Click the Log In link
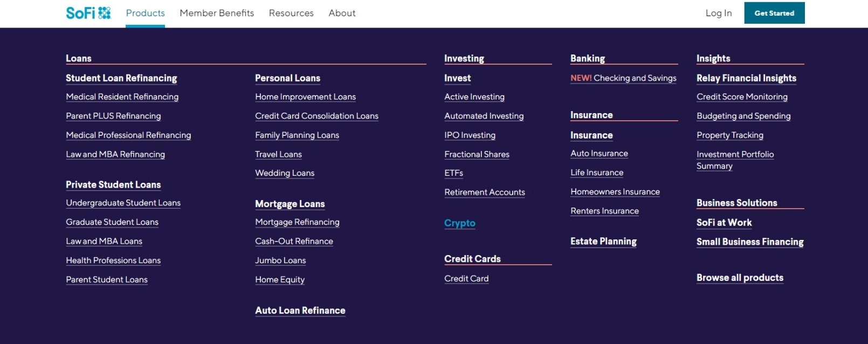This screenshot has width=868, height=344. click(x=718, y=13)
